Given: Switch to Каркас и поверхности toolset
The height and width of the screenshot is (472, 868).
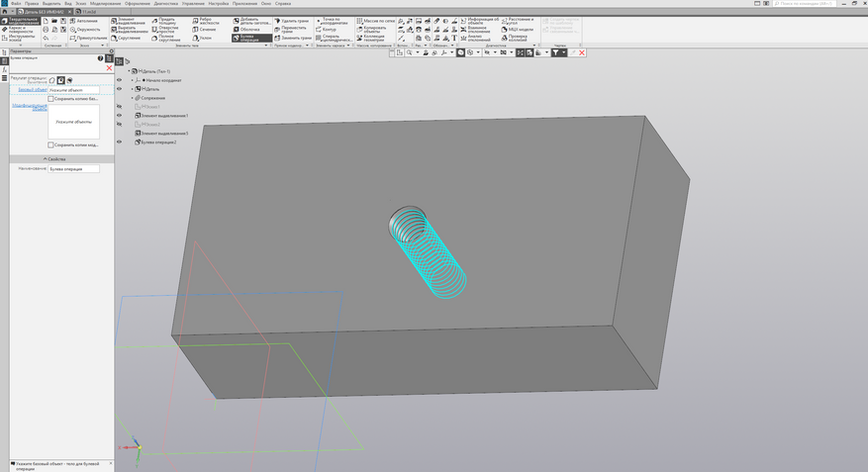Looking at the screenshot, I should 21,30.
